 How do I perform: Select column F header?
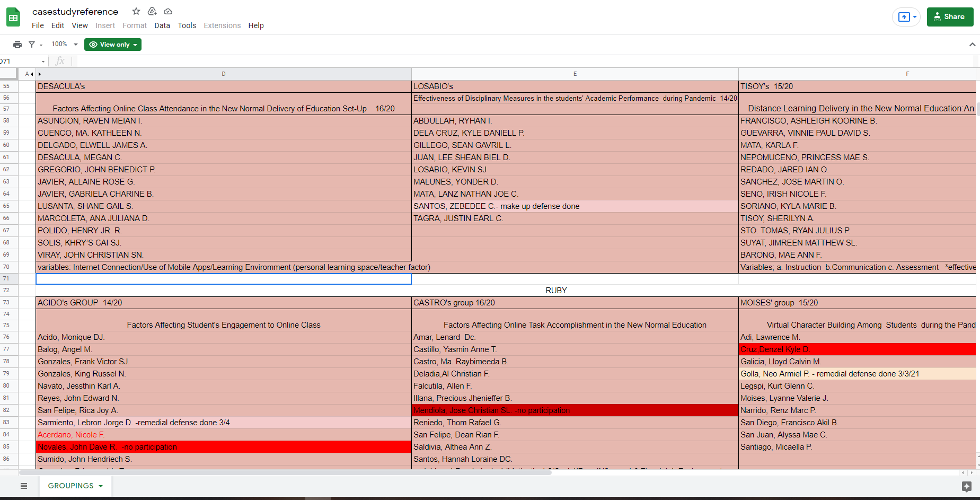(x=857, y=74)
